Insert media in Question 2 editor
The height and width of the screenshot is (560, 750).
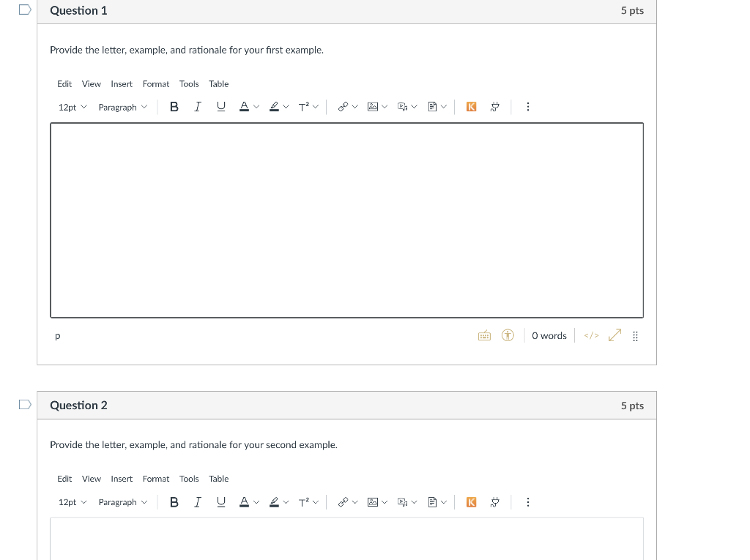402,501
